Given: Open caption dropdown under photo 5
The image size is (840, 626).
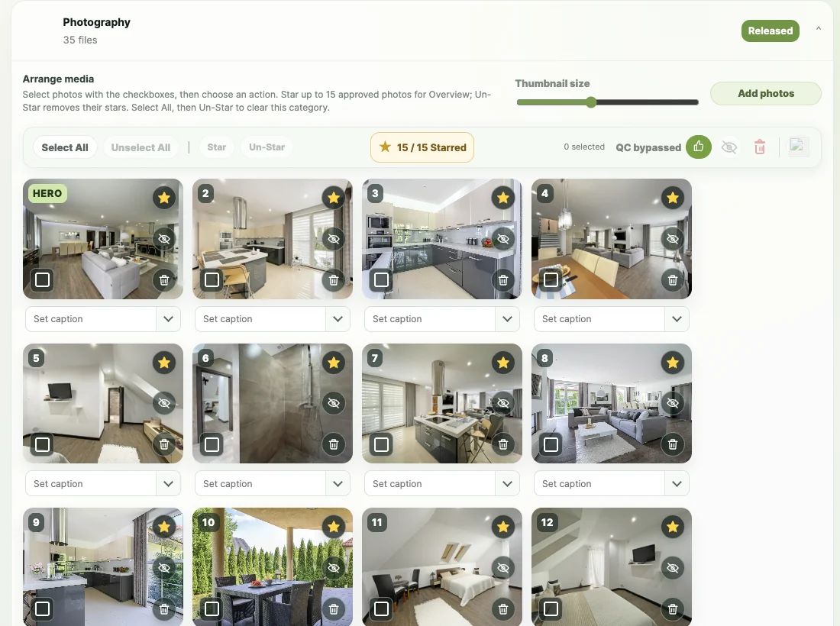Looking at the screenshot, I should click(x=168, y=483).
